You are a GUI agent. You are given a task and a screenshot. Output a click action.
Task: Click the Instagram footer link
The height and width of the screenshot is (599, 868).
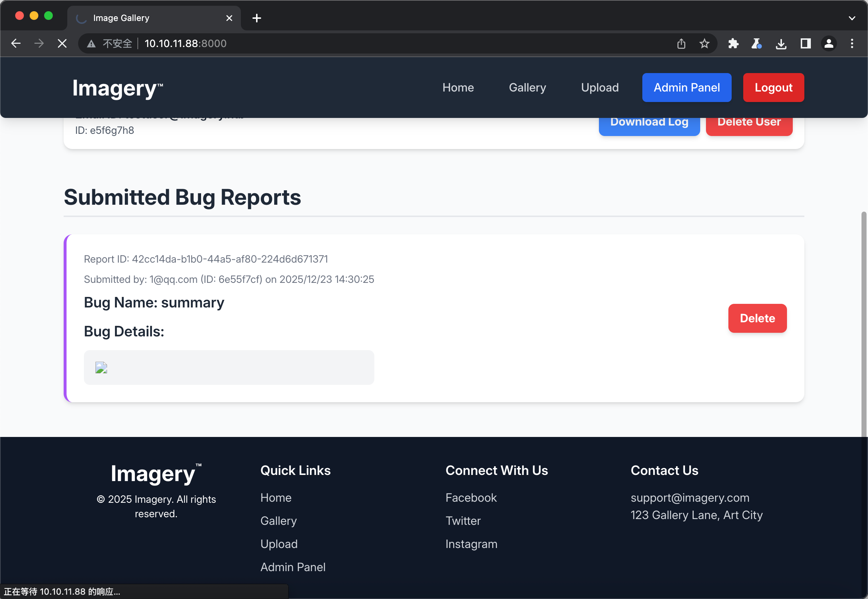coord(471,544)
